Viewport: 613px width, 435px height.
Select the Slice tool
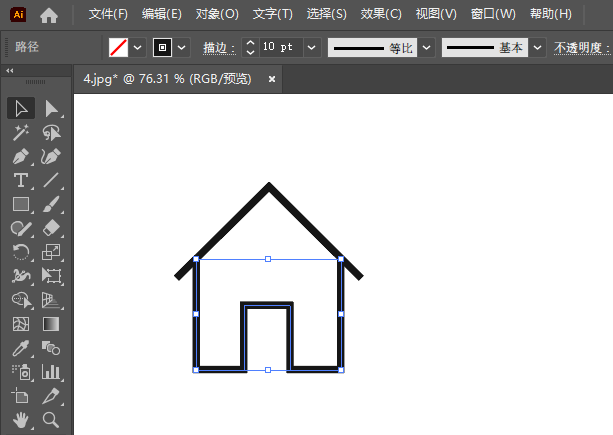pyautogui.click(x=51, y=396)
